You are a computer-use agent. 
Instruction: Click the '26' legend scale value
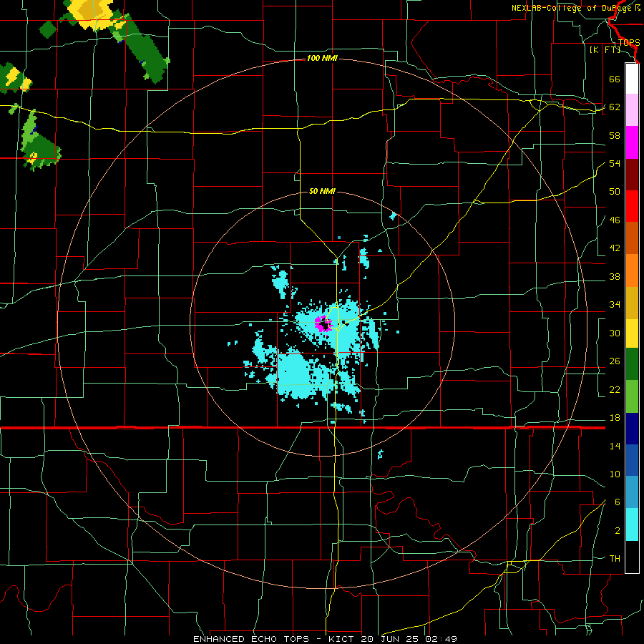pyautogui.click(x=615, y=361)
